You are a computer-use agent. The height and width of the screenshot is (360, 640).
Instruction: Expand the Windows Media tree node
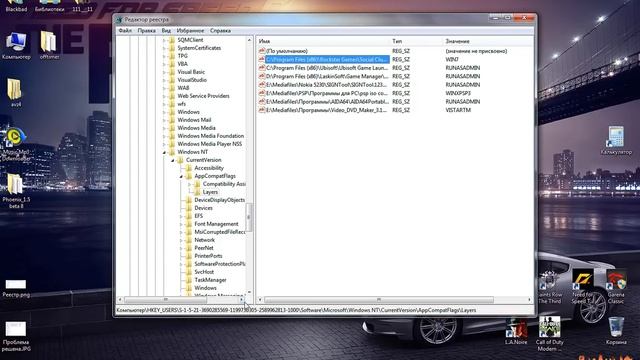pos(164,128)
